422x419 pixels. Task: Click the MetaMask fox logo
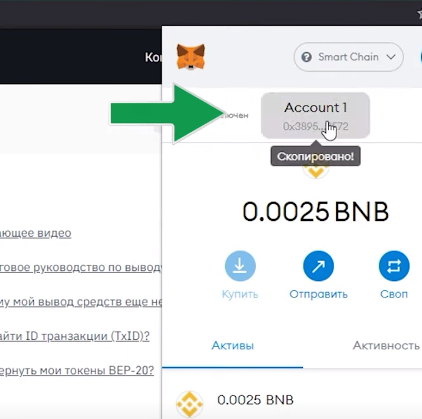coord(191,57)
